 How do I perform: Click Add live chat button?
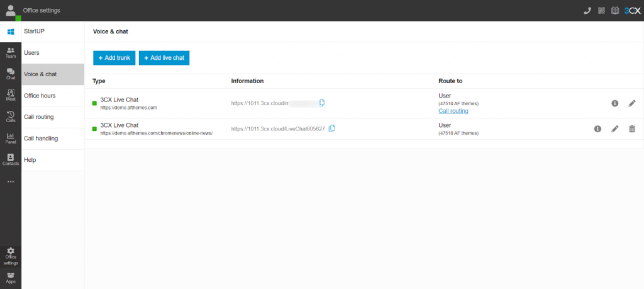click(164, 58)
